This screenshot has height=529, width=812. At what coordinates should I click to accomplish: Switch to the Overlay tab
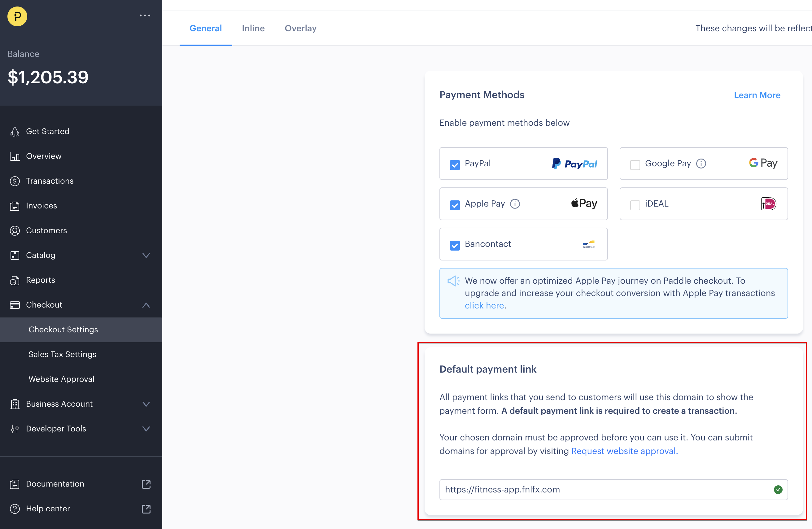click(x=300, y=28)
